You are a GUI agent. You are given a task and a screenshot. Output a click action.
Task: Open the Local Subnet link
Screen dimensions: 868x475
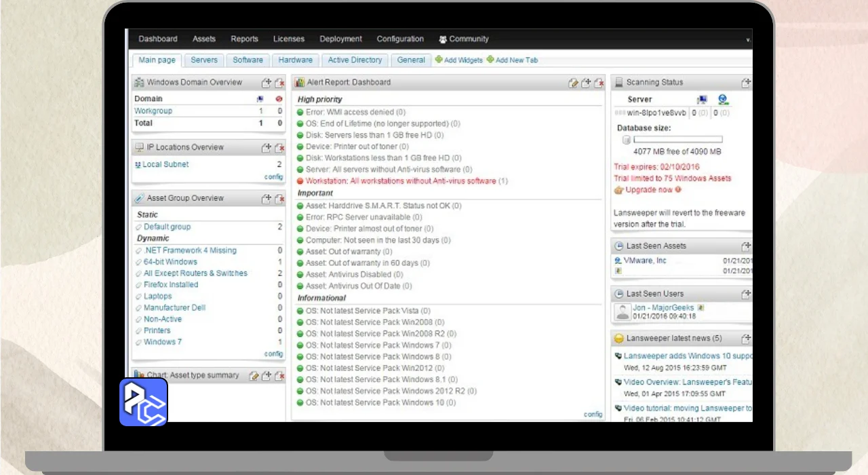click(x=165, y=164)
